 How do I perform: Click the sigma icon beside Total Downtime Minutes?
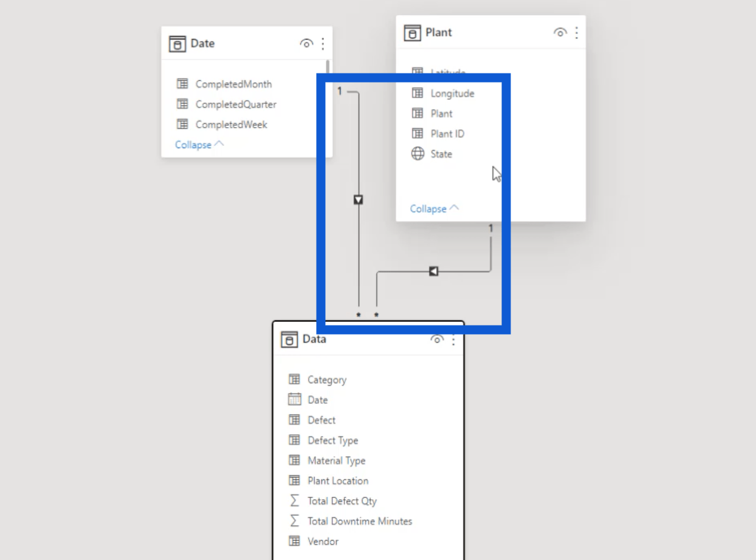tap(294, 521)
